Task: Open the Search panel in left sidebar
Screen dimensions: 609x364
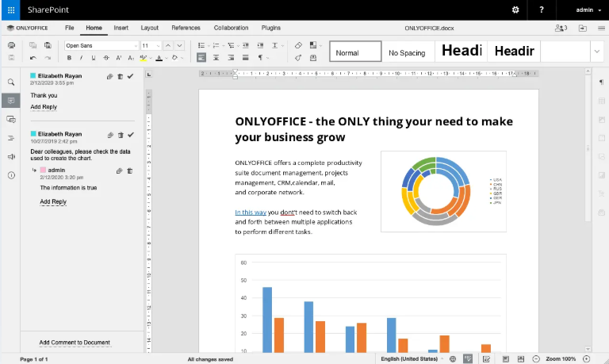Action: (x=11, y=82)
